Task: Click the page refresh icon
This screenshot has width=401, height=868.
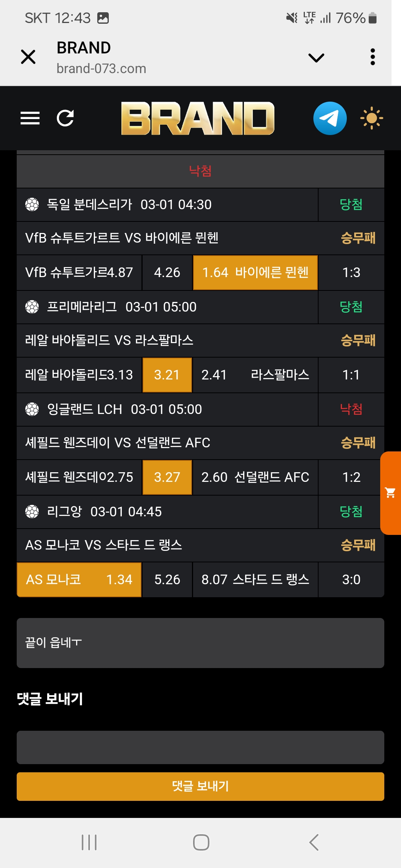Action: click(65, 118)
